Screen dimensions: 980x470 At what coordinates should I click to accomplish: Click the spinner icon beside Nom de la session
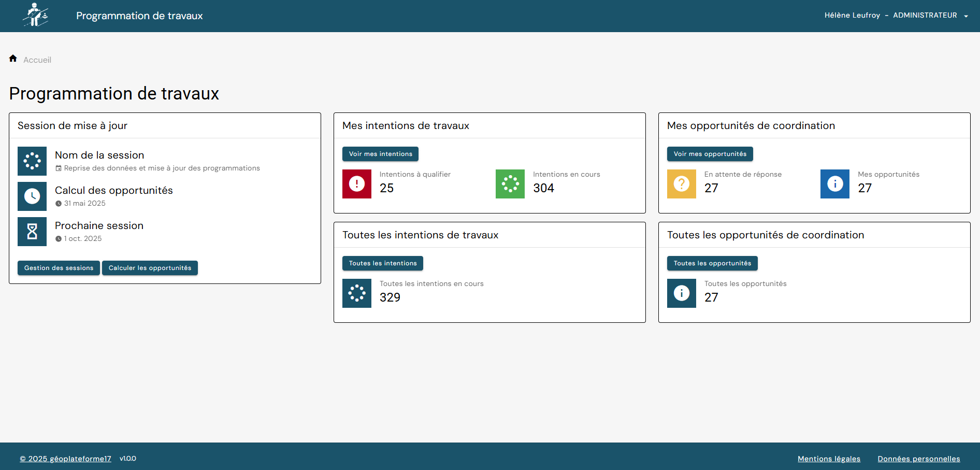pos(32,161)
